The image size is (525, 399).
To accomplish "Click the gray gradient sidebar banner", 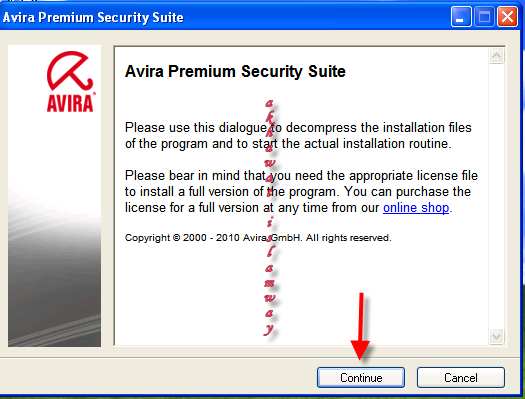I will pyautogui.click(x=54, y=196).
